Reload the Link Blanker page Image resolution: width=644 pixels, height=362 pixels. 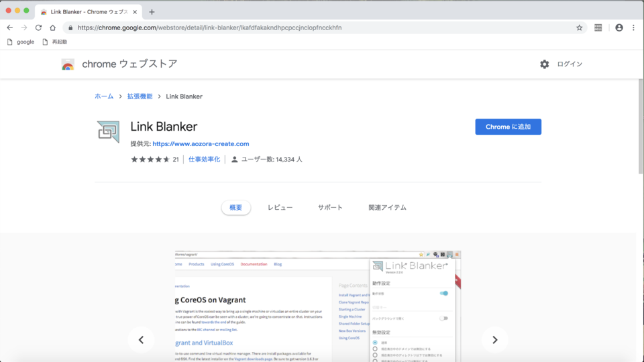[x=38, y=27]
